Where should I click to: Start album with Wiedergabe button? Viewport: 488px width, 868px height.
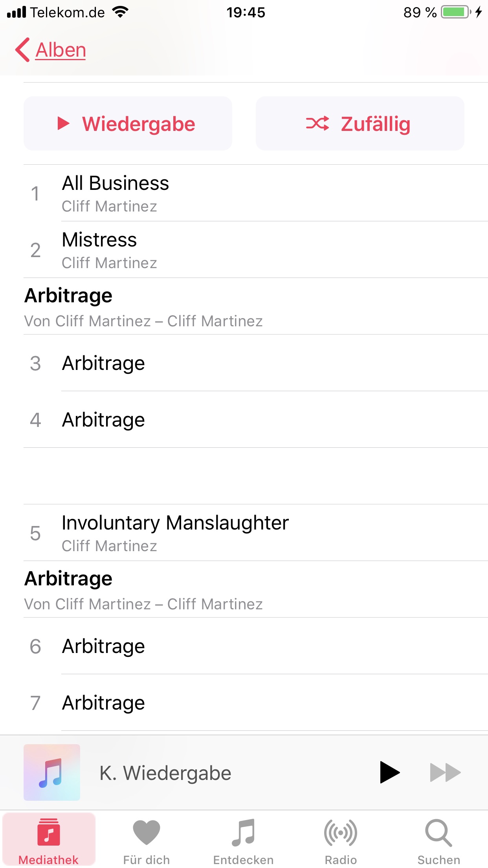point(128,123)
